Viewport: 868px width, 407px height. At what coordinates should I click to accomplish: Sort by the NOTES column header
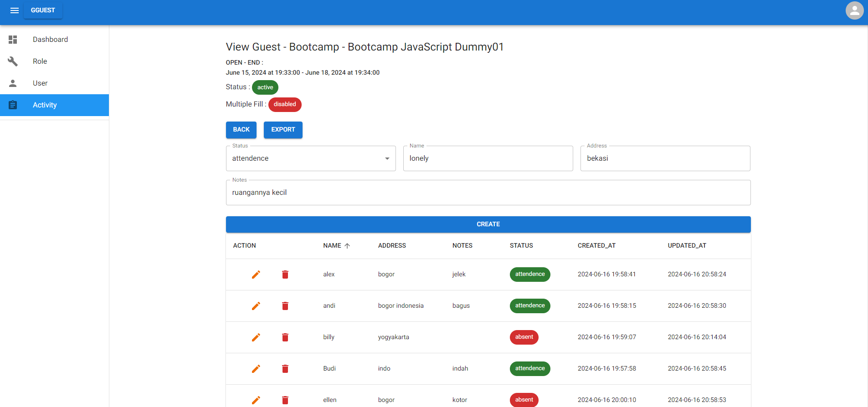(462, 245)
